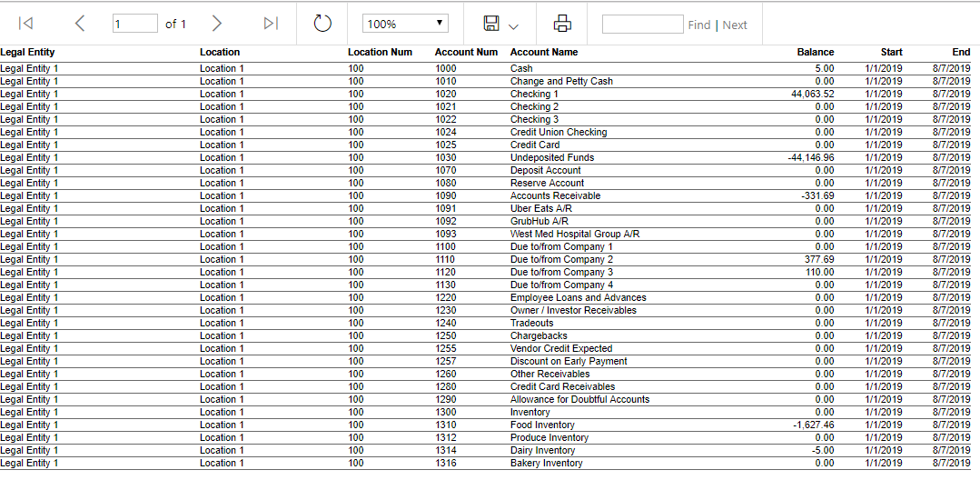
Task: Select Due to/from Company 4
Action: coord(562,285)
